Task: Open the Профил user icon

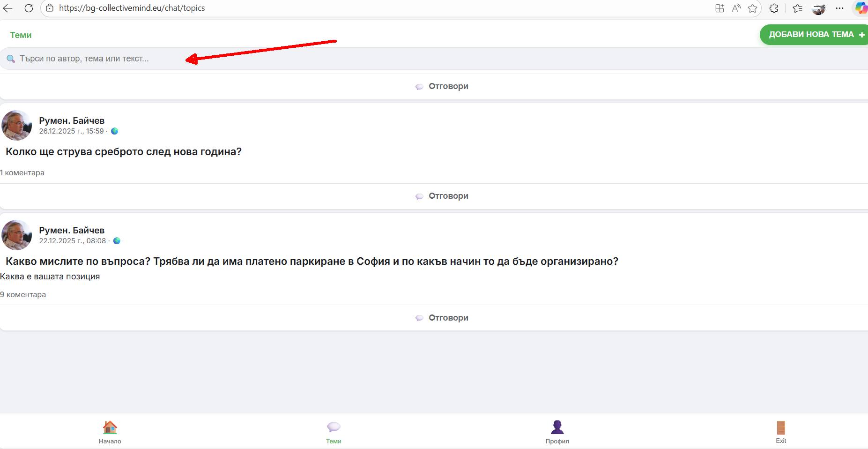Action: [557, 427]
